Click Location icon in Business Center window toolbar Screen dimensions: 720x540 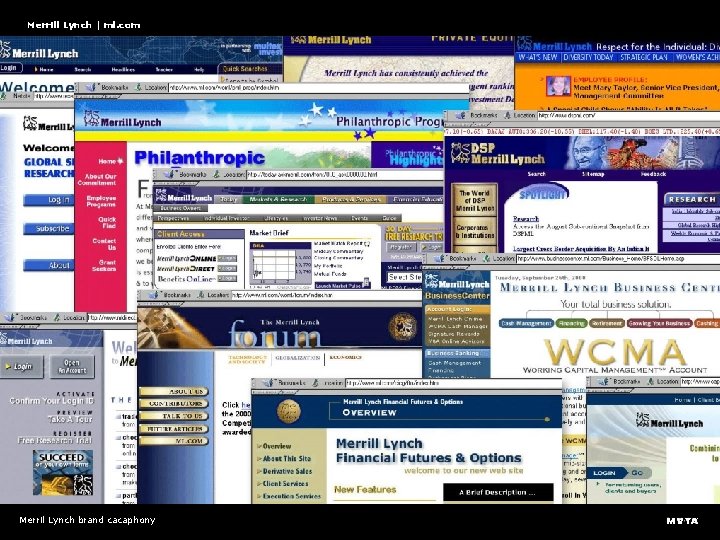487,259
